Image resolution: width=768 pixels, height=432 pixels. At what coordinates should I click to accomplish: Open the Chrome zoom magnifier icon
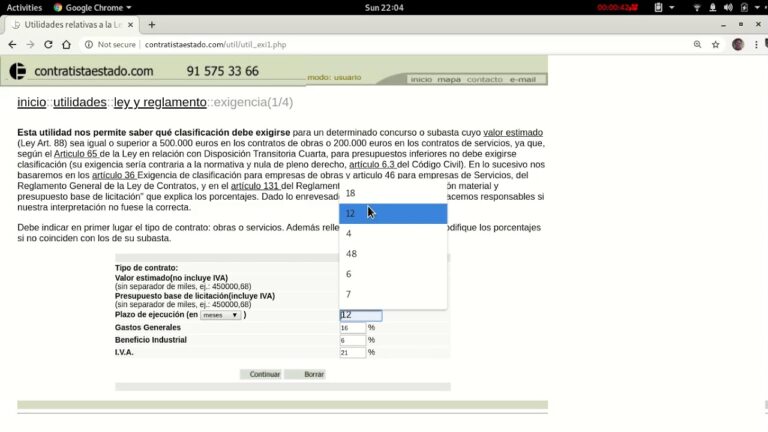coord(697,45)
